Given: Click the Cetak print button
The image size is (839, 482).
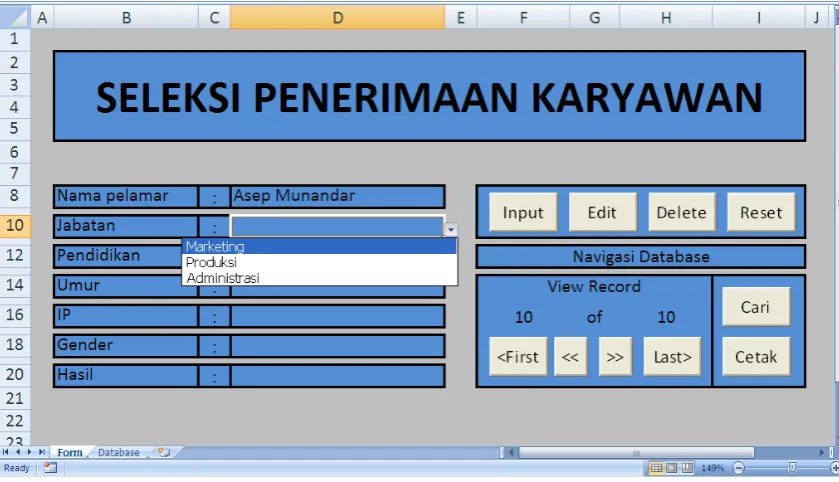Looking at the screenshot, I should (756, 356).
